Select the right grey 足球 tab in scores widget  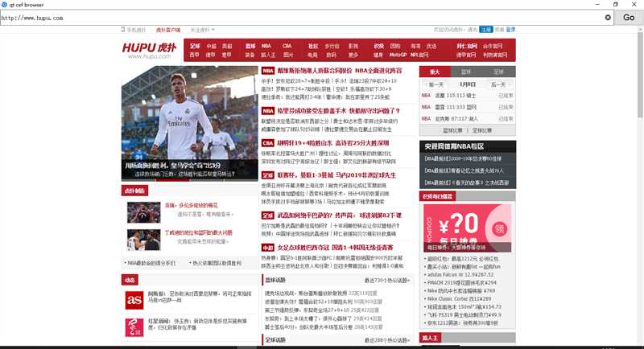point(498,72)
